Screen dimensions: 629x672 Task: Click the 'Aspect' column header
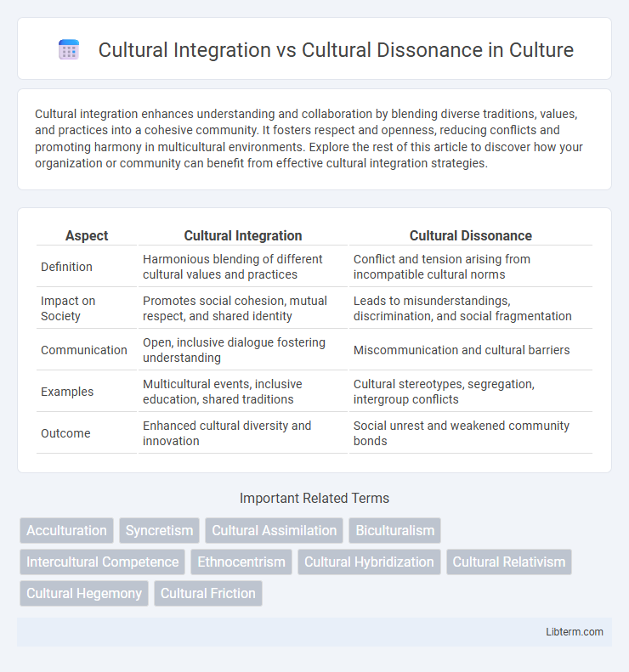click(87, 235)
